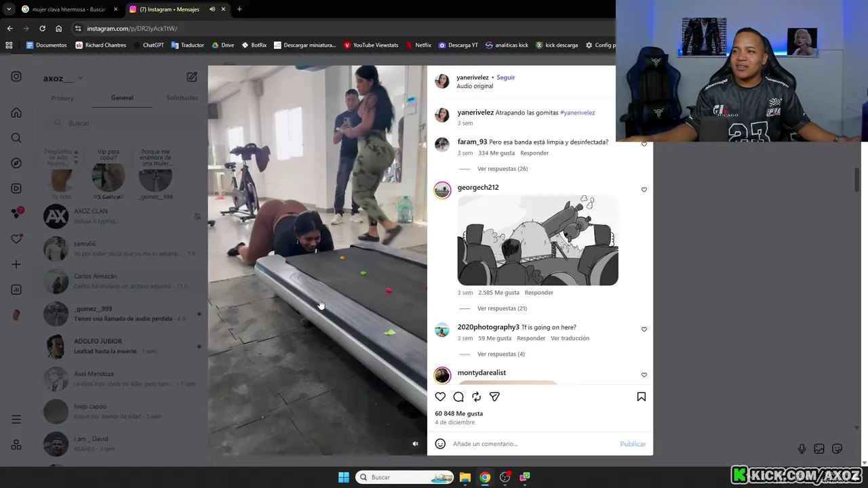Expand faram_93 replies (26)

point(502,169)
